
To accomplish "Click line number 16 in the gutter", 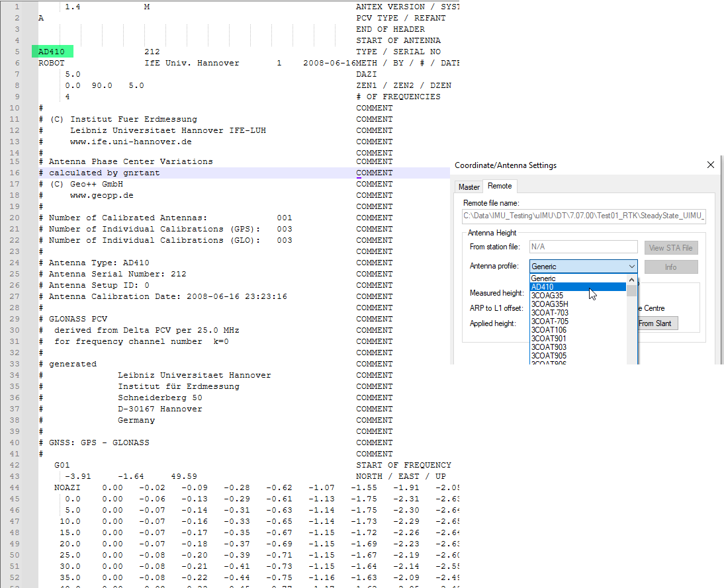I will click(15, 173).
